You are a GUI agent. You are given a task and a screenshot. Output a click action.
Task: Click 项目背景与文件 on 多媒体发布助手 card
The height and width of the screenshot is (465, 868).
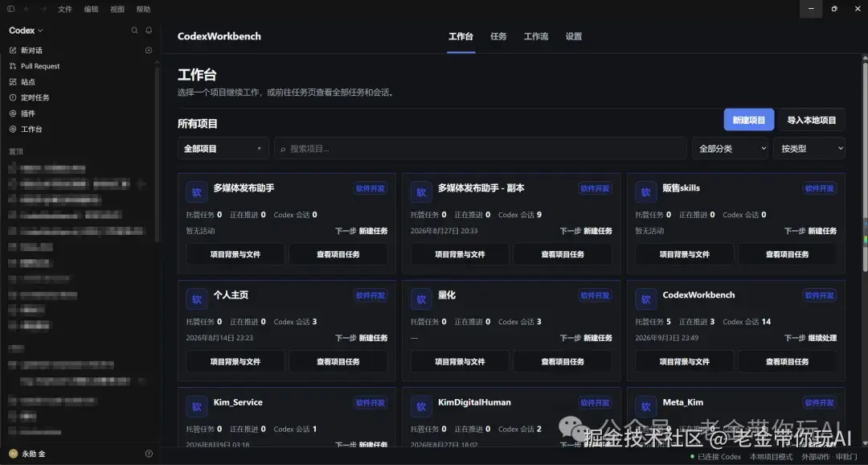pyautogui.click(x=235, y=254)
